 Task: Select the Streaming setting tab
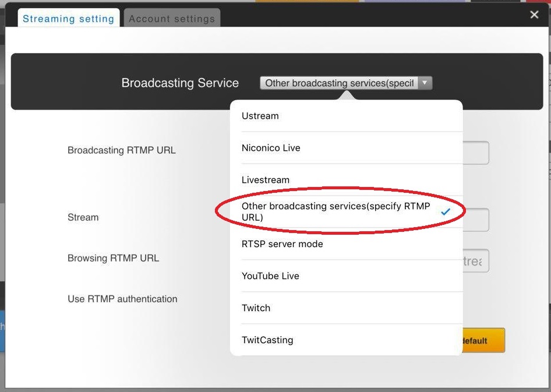pos(69,18)
